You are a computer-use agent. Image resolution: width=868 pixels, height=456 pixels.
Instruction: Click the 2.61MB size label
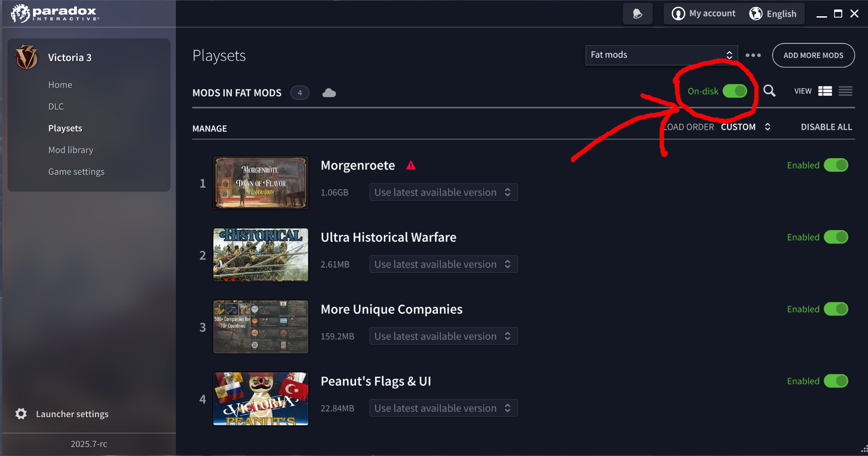(335, 264)
